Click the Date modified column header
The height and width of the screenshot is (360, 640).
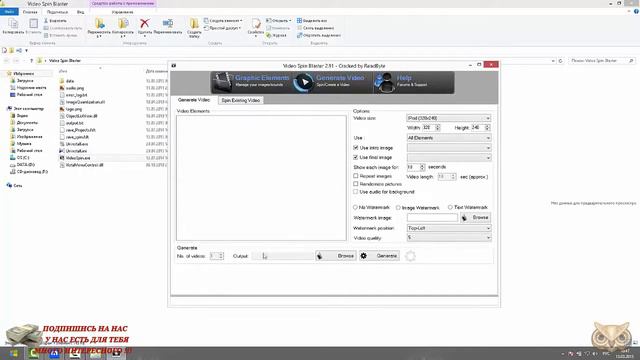point(156,71)
